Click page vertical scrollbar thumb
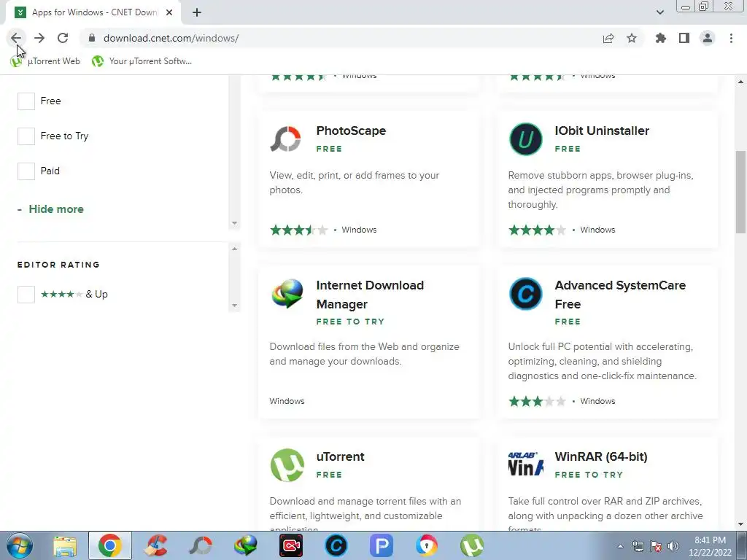Image resolution: width=747 pixels, height=560 pixels. (740, 192)
